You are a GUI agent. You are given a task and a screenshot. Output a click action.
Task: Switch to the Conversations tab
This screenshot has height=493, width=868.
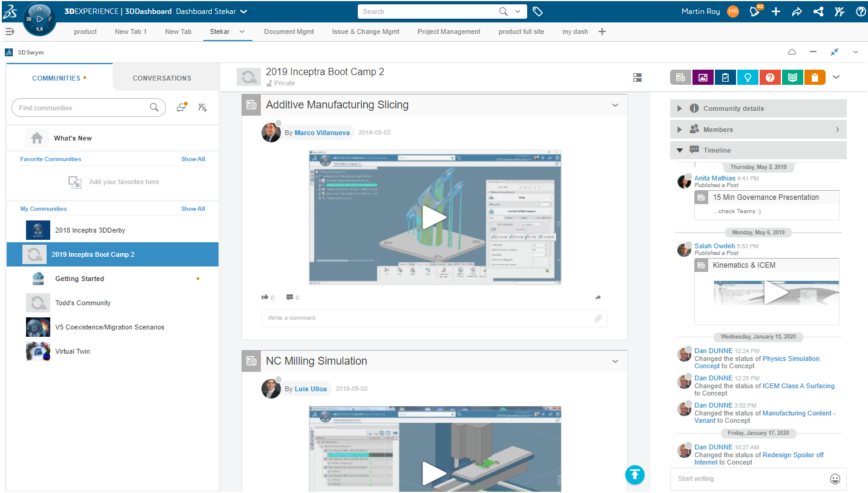point(162,78)
